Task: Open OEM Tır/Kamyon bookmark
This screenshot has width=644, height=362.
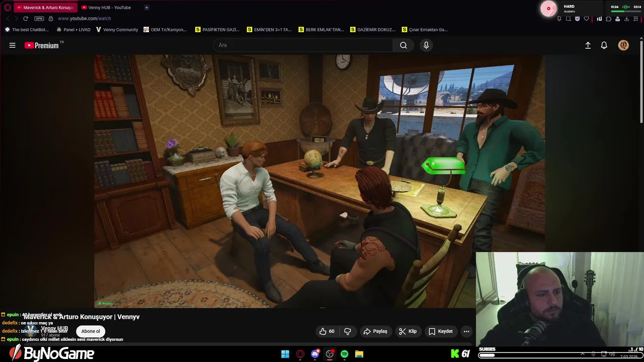Action: coord(165,30)
